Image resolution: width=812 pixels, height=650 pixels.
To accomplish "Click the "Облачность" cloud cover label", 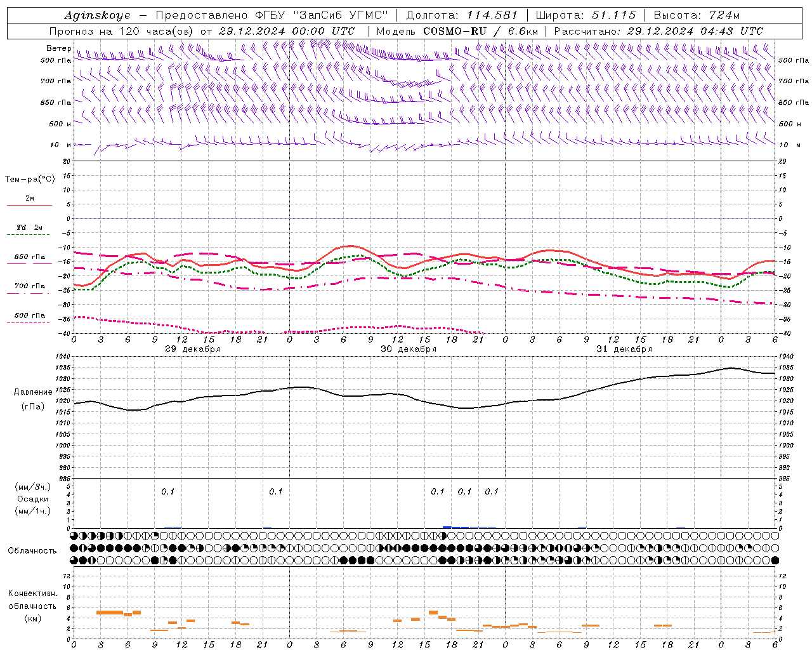I will 32,551.
